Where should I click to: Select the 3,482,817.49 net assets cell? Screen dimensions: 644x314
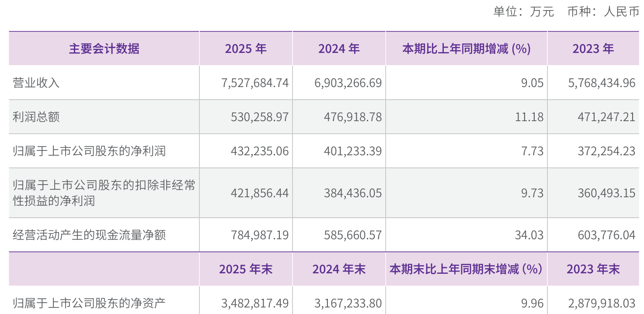click(x=255, y=303)
